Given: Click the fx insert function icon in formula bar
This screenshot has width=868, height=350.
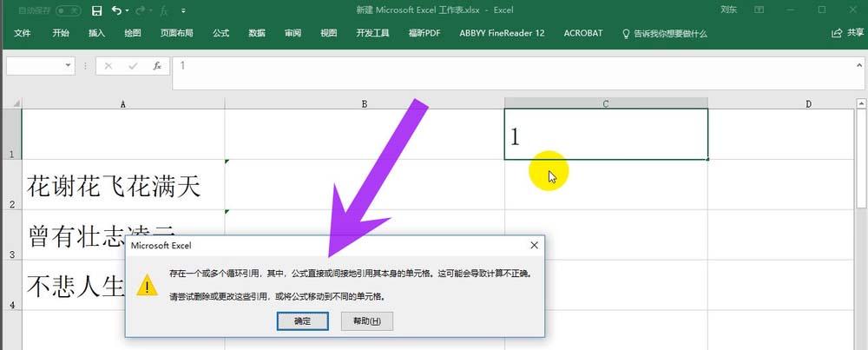Looking at the screenshot, I should [x=157, y=66].
